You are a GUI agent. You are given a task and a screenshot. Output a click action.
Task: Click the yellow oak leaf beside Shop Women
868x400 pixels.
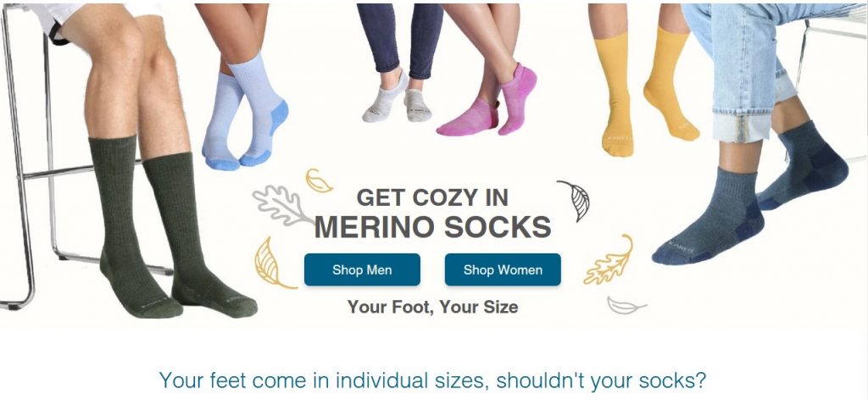[609, 260]
